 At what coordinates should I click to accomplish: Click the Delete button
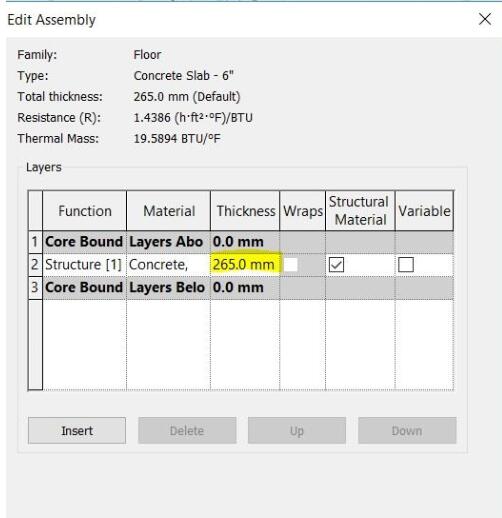click(x=187, y=430)
